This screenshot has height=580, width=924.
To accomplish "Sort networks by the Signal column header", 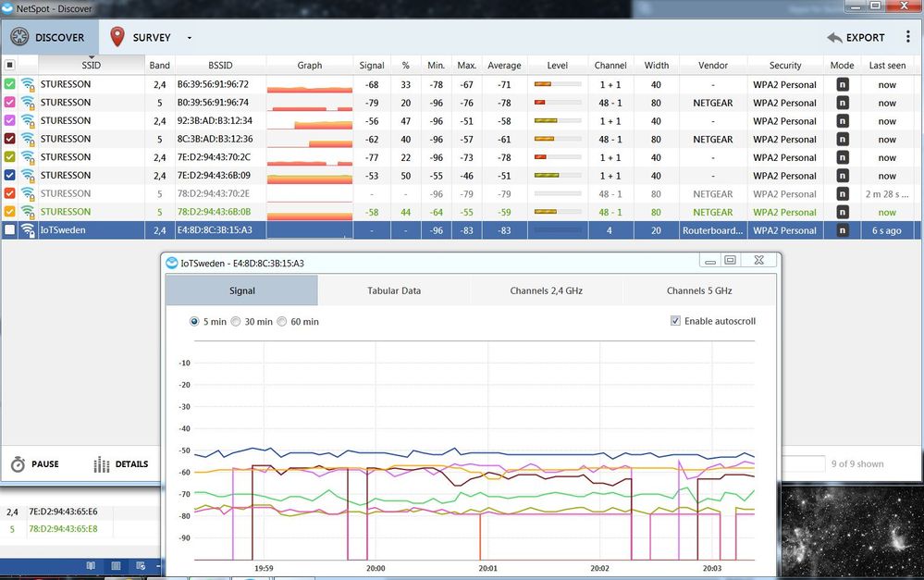I will click(372, 66).
